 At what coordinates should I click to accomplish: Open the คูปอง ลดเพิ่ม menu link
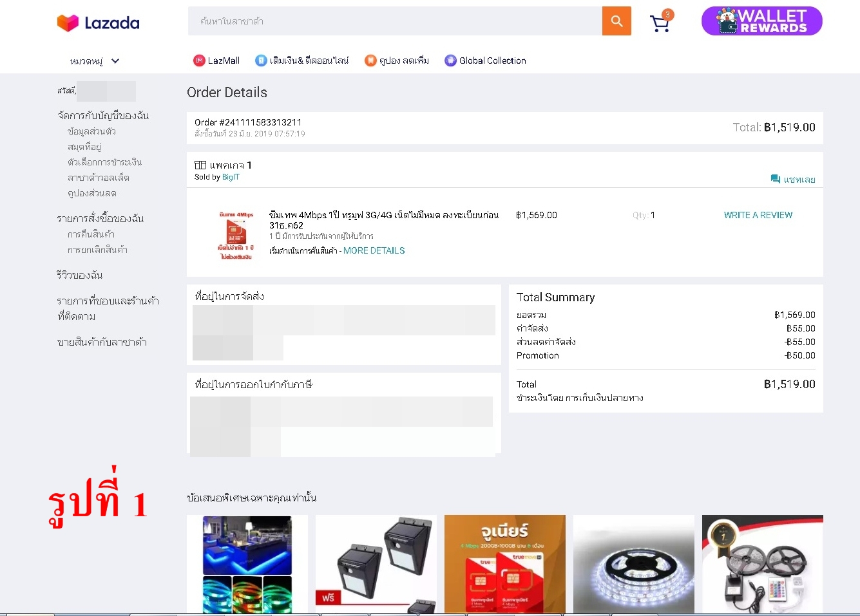404,61
